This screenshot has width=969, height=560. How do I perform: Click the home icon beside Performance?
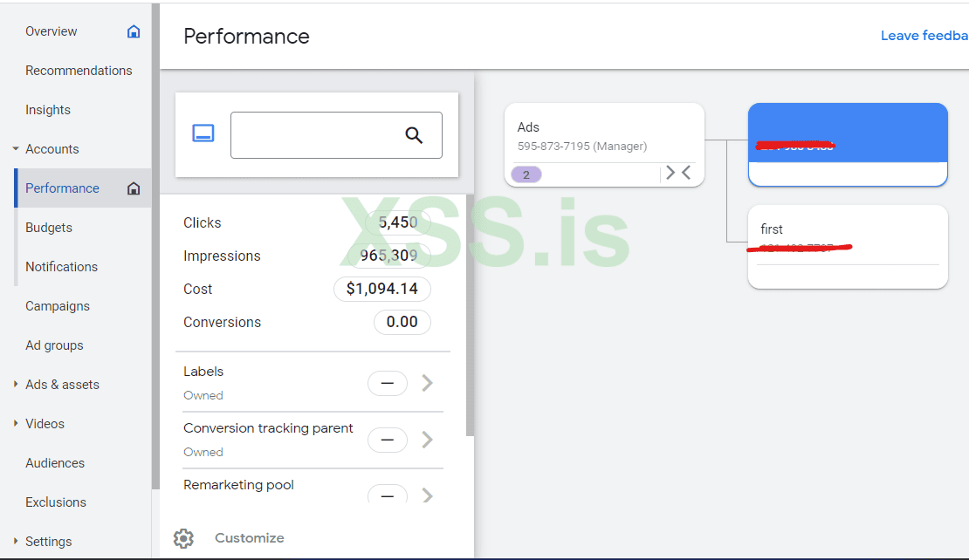[134, 188]
